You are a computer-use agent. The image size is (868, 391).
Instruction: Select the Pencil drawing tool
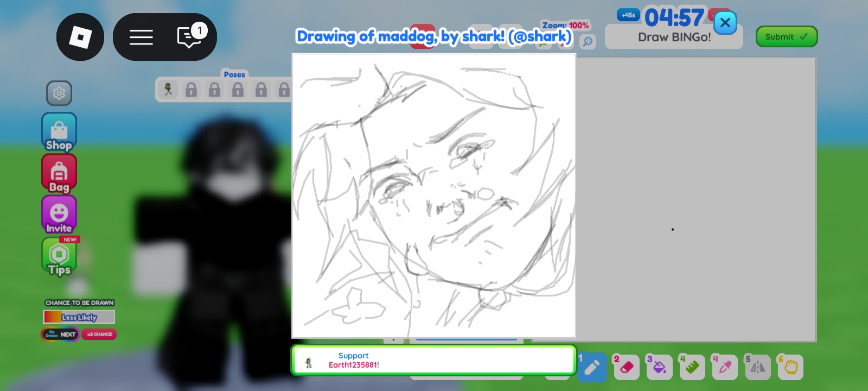point(592,367)
